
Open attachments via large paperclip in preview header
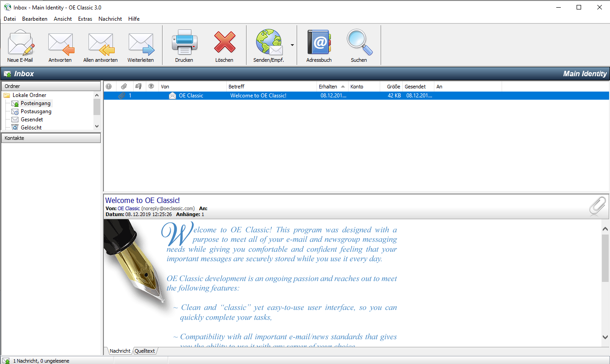point(597,207)
